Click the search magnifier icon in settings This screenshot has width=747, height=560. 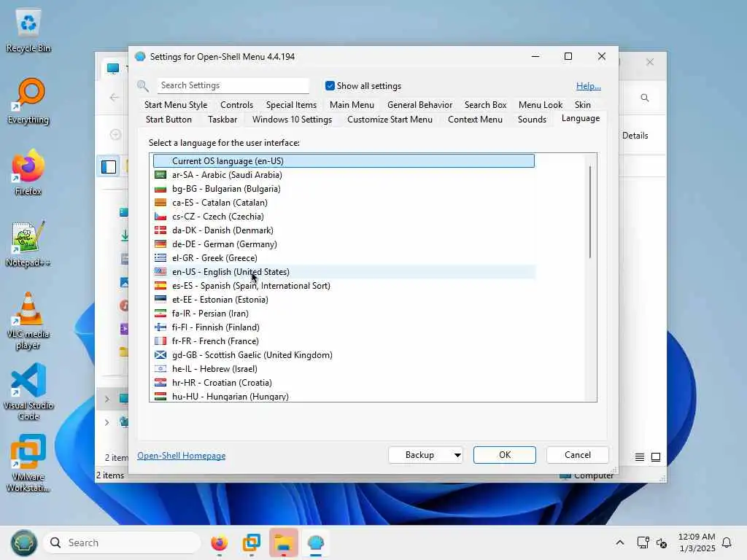tap(143, 86)
